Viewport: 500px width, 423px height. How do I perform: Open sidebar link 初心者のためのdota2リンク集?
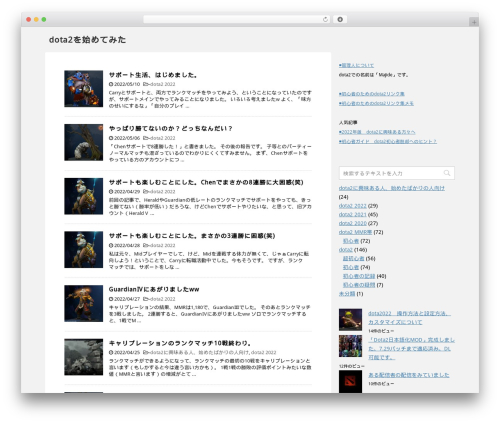pos(372,94)
